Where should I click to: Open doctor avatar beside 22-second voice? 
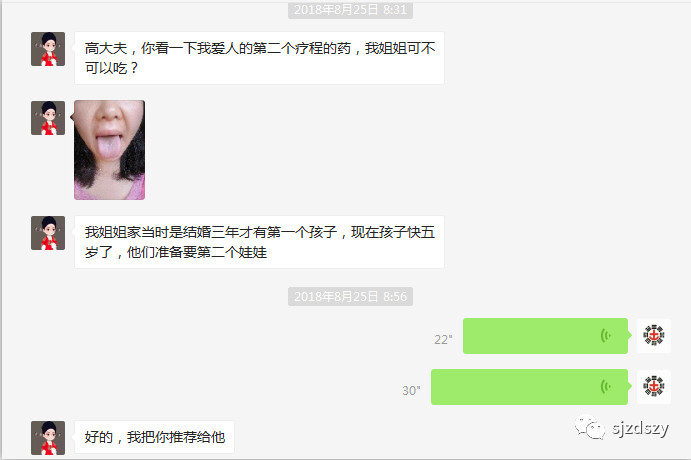point(654,336)
